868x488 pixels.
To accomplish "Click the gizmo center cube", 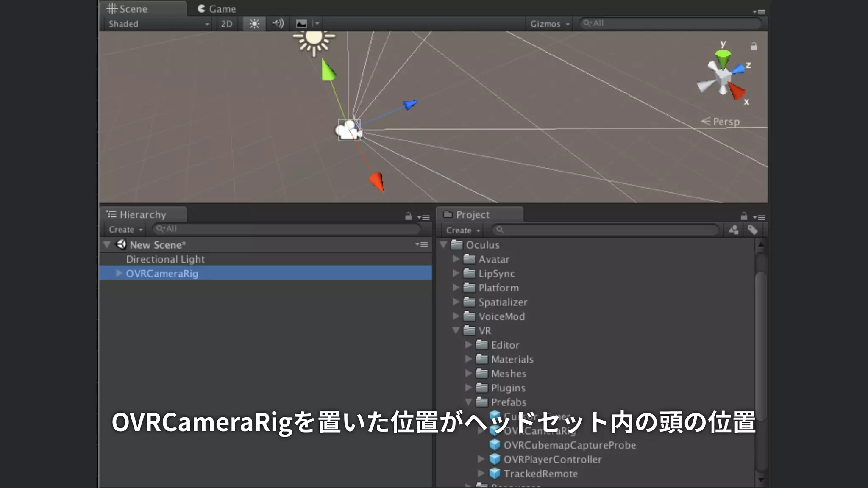I will 723,77.
